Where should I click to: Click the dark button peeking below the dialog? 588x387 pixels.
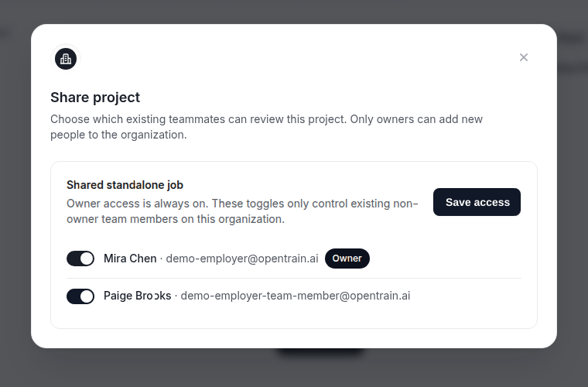coord(320,352)
